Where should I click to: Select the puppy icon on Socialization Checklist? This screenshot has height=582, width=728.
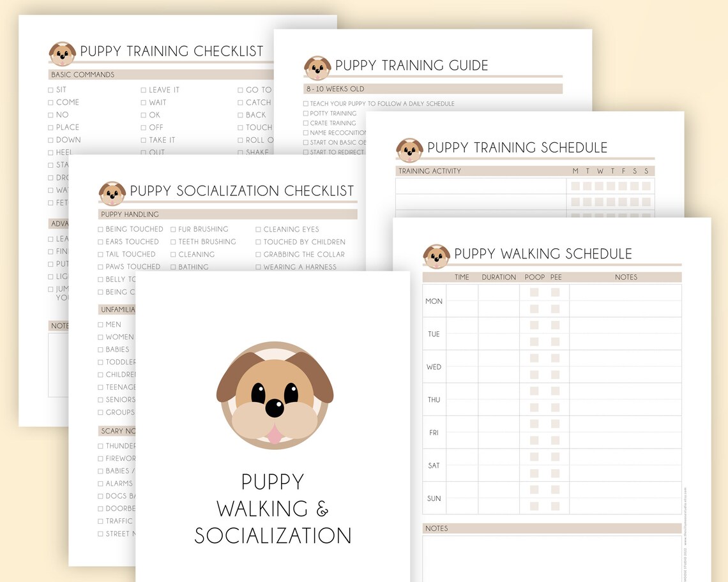(112, 193)
